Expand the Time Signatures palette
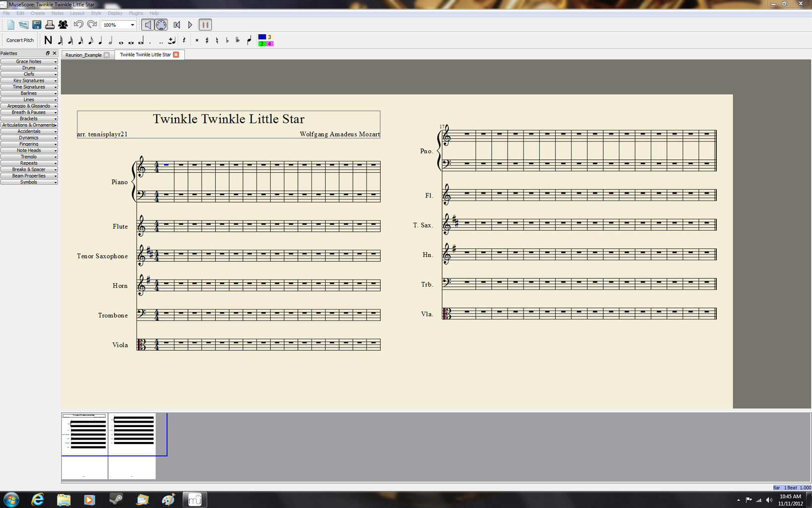 [29, 87]
